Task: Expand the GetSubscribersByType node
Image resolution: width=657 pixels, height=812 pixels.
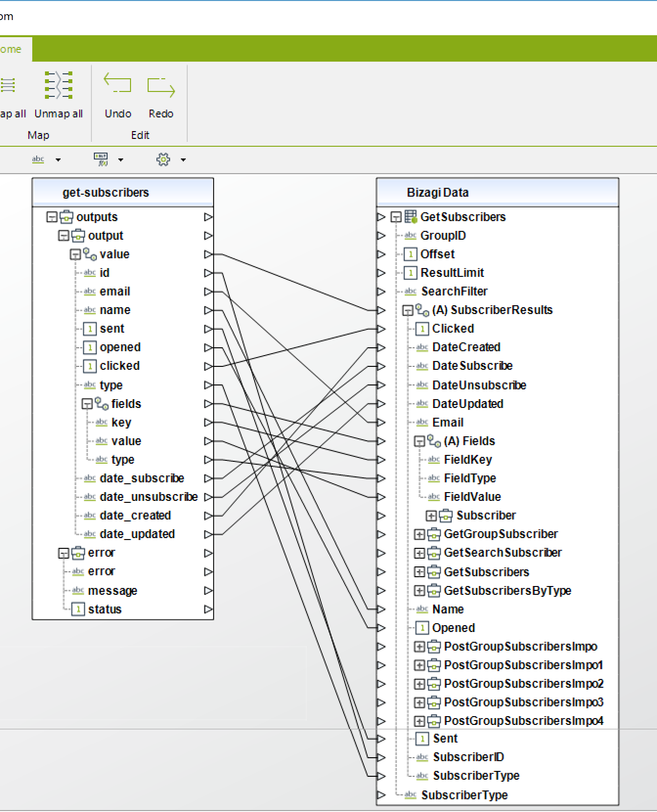Action: (x=419, y=590)
